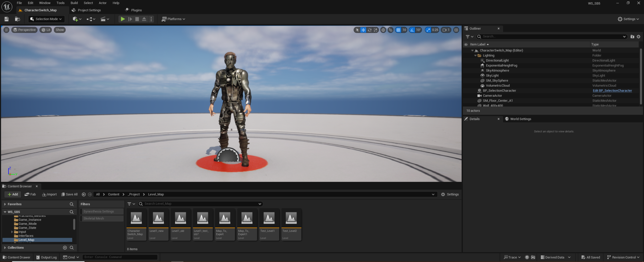Screen dimensions: 644x262
Task: Open the Platforms dropdown
Action: [173, 19]
